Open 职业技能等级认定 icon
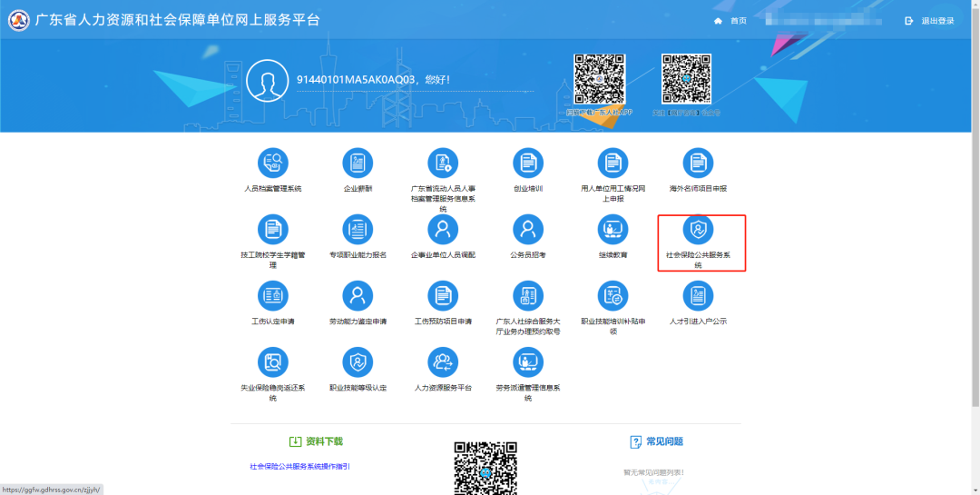The width and height of the screenshot is (980, 495). (358, 362)
